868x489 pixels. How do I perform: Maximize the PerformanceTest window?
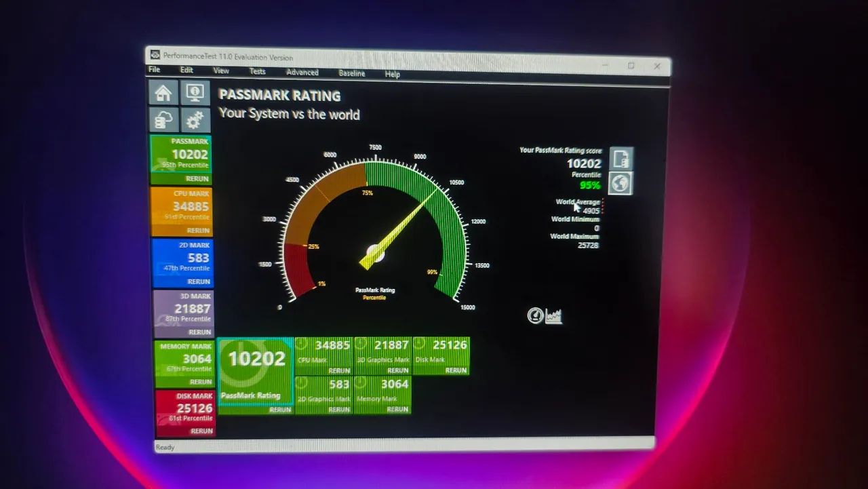[x=631, y=66]
